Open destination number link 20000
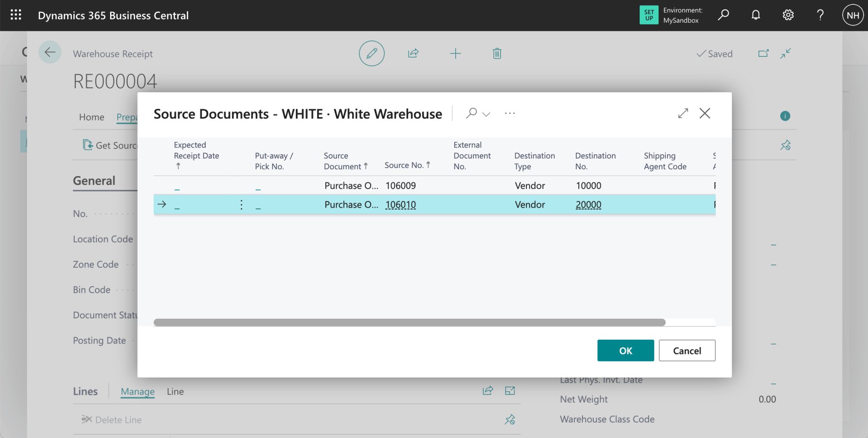The width and height of the screenshot is (868, 438). click(x=589, y=205)
